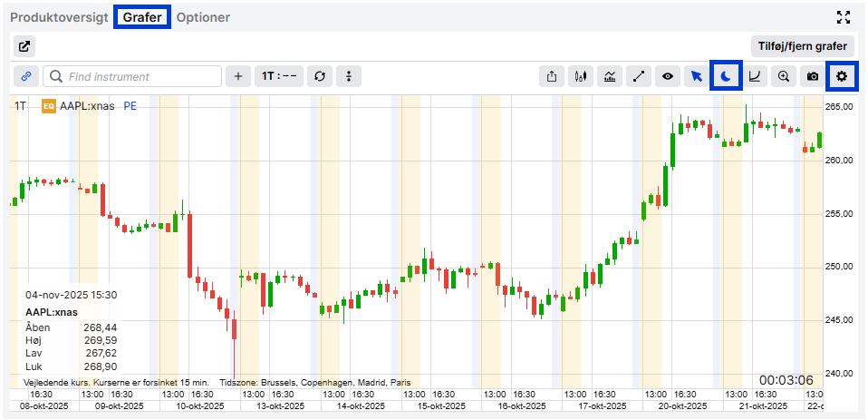Open the indicators/studies icon
The width and height of the screenshot is (868, 420).
610,77
